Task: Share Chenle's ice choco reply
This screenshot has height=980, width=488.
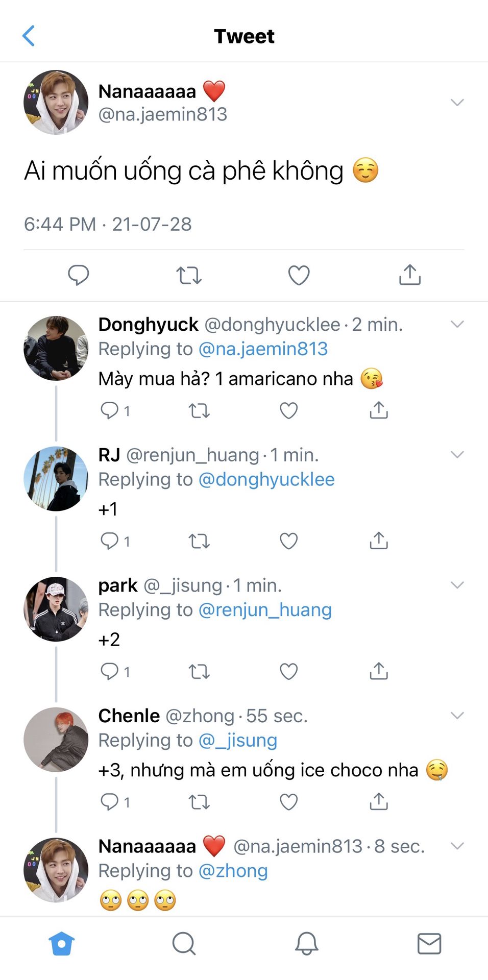Action: tap(379, 802)
